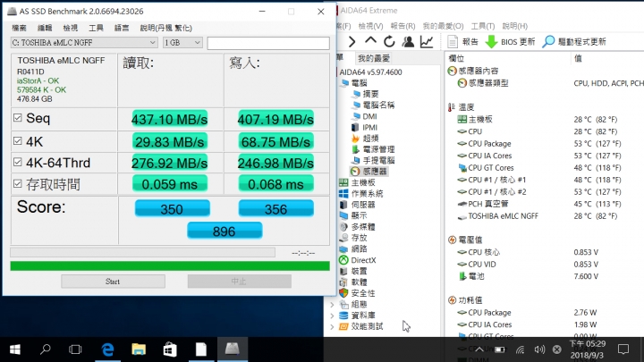Select the DMI tree item
The width and height of the screenshot is (644, 362).
point(364,116)
